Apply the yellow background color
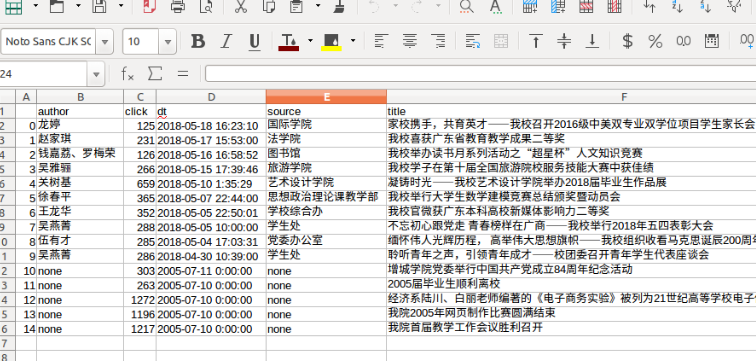756x361 pixels. pyautogui.click(x=331, y=41)
